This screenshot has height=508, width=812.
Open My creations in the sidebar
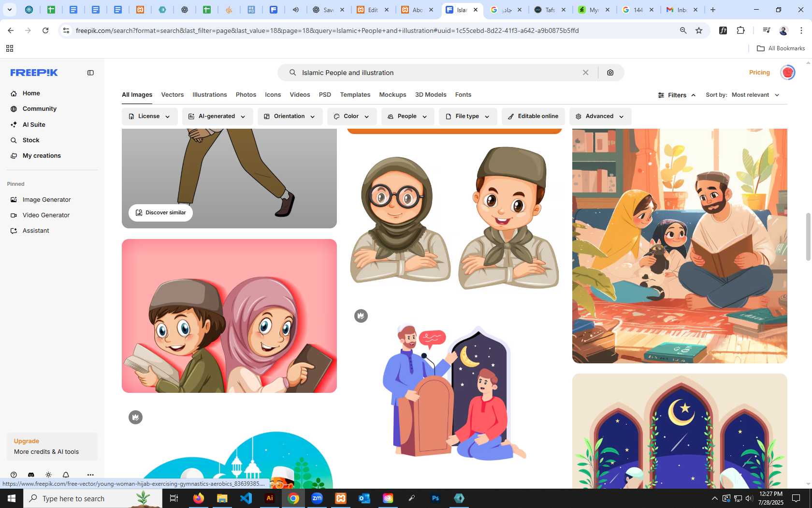click(x=42, y=155)
